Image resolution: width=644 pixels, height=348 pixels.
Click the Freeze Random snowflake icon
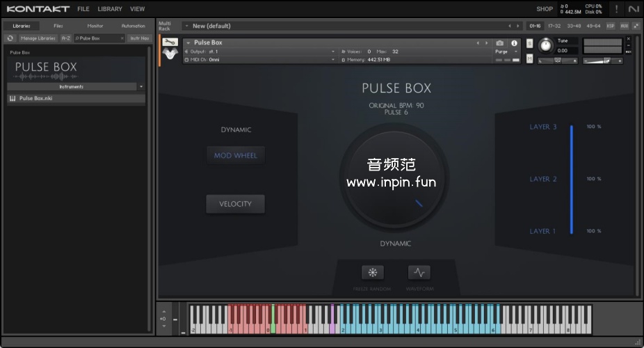pyautogui.click(x=373, y=272)
